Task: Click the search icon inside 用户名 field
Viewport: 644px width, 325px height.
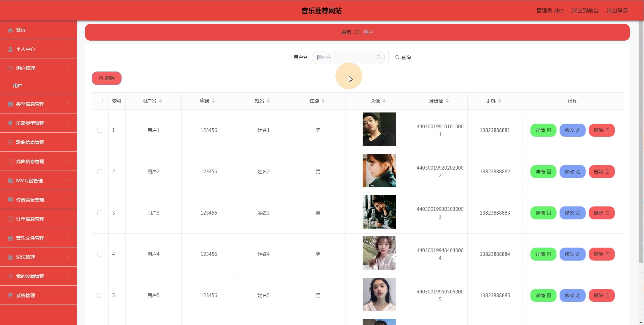Action: coord(378,57)
